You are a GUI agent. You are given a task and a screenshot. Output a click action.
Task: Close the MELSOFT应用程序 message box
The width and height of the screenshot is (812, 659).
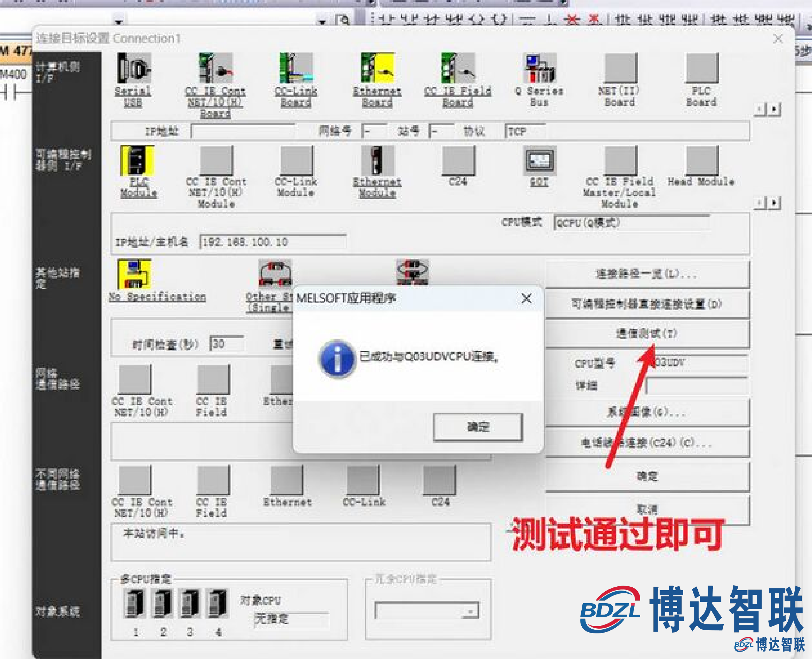tap(526, 298)
